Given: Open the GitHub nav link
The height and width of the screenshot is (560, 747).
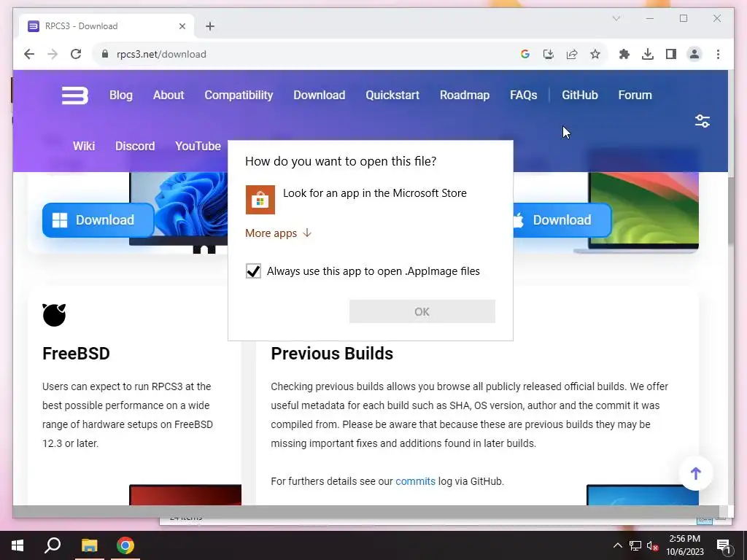Looking at the screenshot, I should 580,96.
